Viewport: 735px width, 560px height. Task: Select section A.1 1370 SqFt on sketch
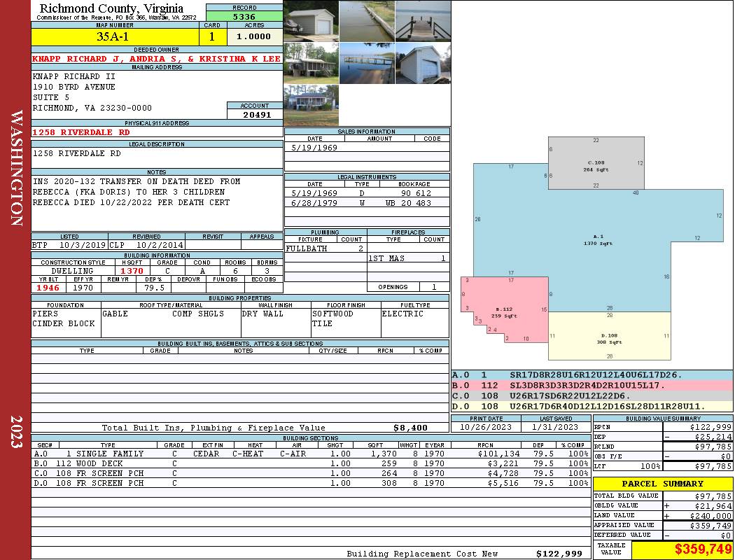tap(598, 240)
